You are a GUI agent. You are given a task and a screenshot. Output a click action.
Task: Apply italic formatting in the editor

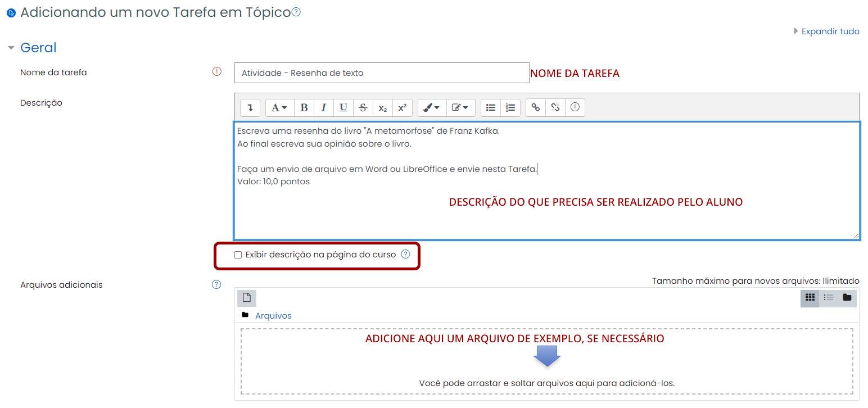tap(323, 107)
